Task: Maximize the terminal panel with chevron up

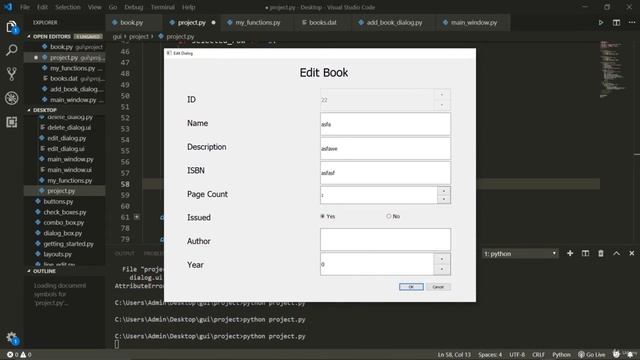Action: [616, 253]
